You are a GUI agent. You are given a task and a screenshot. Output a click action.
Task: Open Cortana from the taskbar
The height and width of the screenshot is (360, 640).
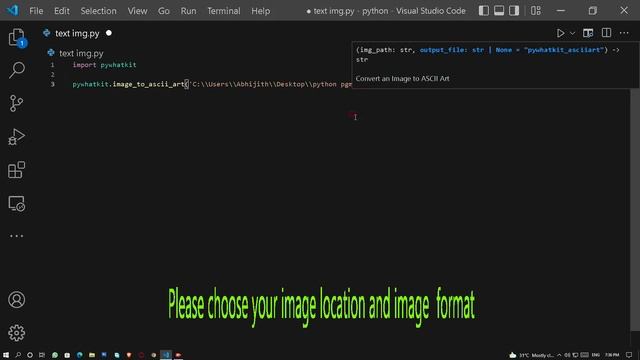pyautogui.click(x=30, y=355)
